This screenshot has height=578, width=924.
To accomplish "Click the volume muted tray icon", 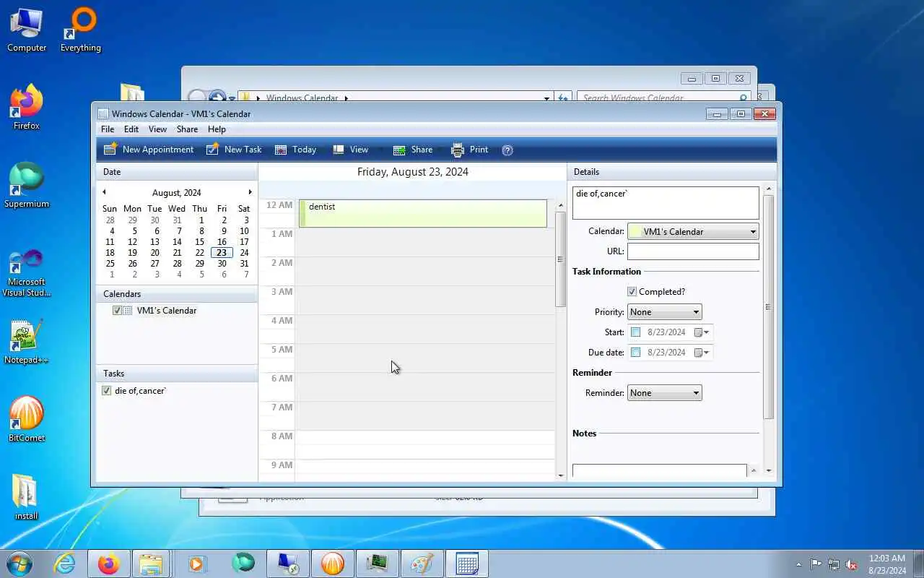I will [851, 564].
